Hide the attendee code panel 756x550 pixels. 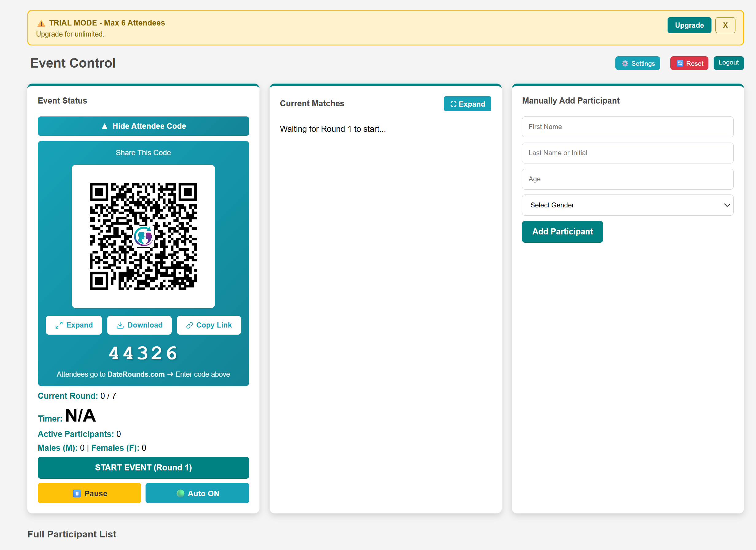143,126
